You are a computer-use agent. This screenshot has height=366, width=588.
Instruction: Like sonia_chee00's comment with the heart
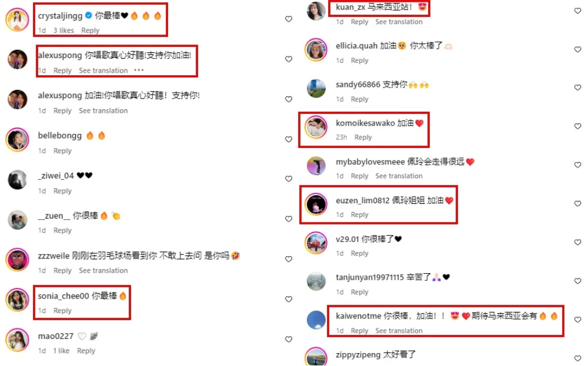pos(288,299)
